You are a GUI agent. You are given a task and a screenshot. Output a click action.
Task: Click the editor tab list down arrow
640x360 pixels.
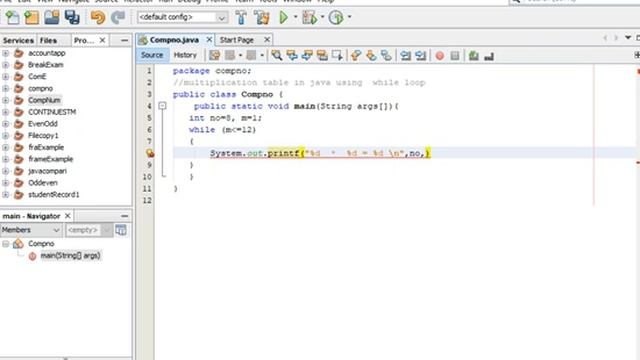pos(628,38)
